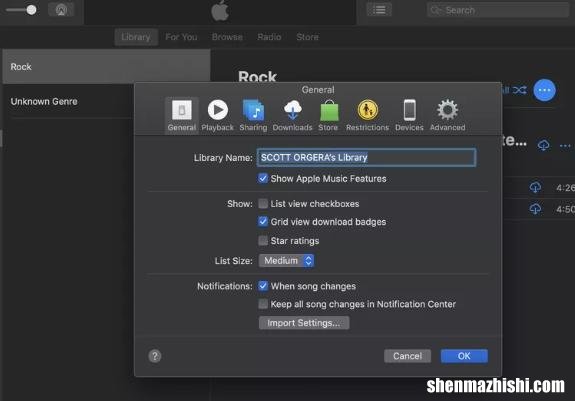The image size is (575, 401).
Task: Toggle Show Apple Music Features checkbox
Action: pos(263,179)
